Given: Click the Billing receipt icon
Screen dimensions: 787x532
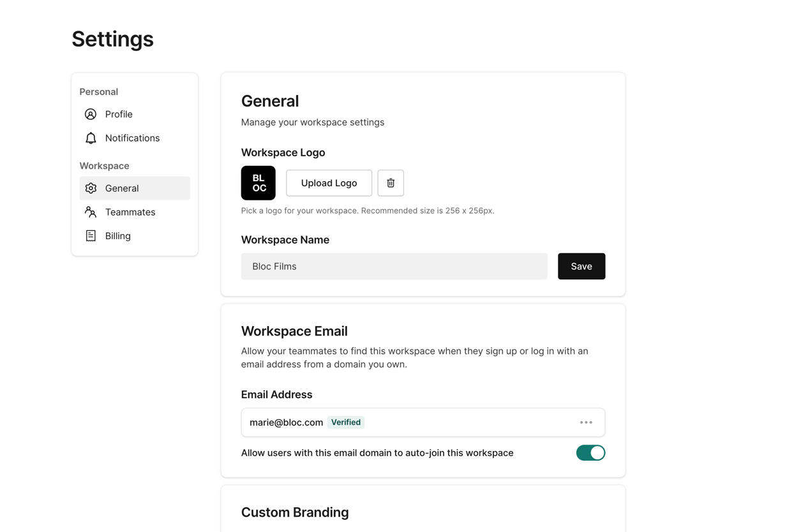Looking at the screenshot, I should pos(91,236).
